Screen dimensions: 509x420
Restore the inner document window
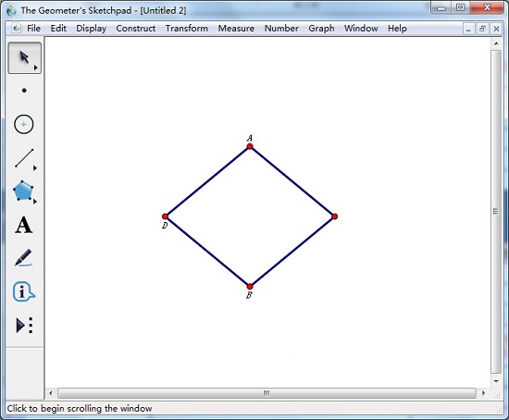[x=482, y=29]
